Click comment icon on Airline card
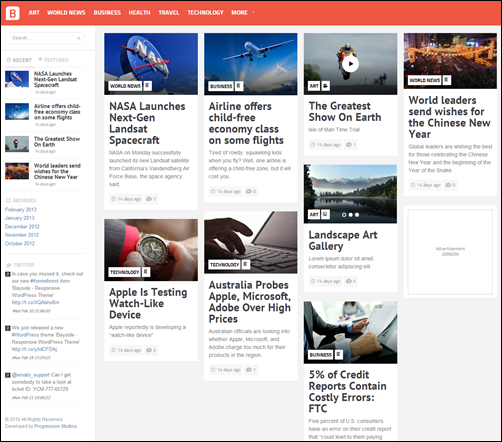Viewport: 502px width, 442px height. click(x=249, y=191)
